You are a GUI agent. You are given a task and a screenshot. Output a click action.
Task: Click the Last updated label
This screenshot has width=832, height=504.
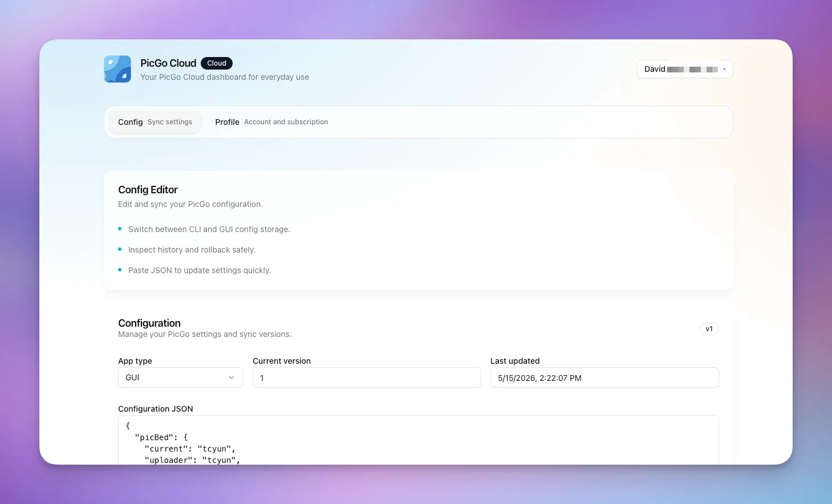(x=515, y=361)
